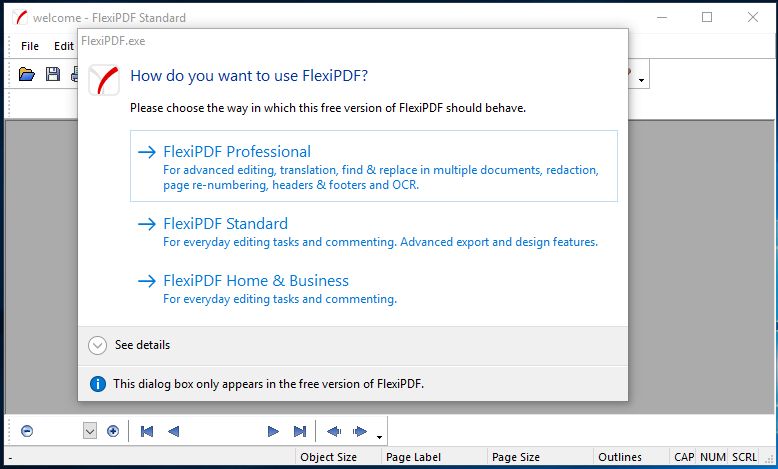Maximize the FlexiPDF window
The image size is (778, 469).
tap(707, 17)
